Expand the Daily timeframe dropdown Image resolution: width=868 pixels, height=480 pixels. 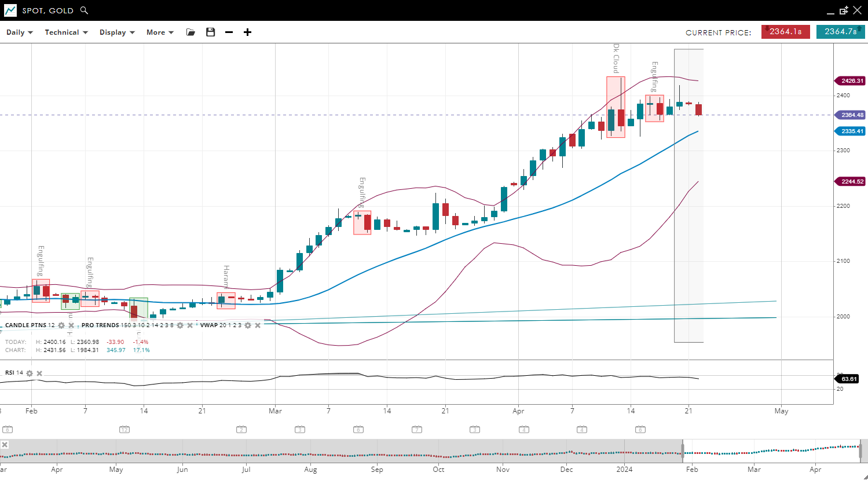[19, 32]
